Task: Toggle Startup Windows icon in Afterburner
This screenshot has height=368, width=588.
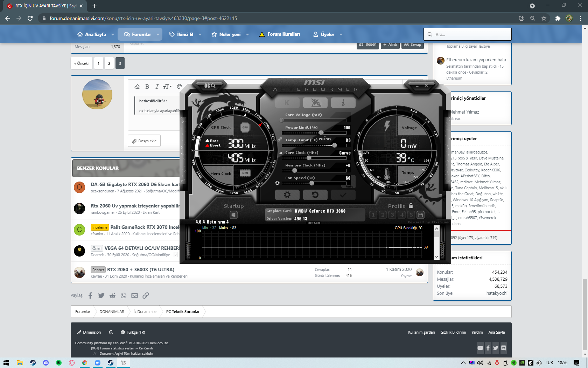Action: click(x=233, y=215)
